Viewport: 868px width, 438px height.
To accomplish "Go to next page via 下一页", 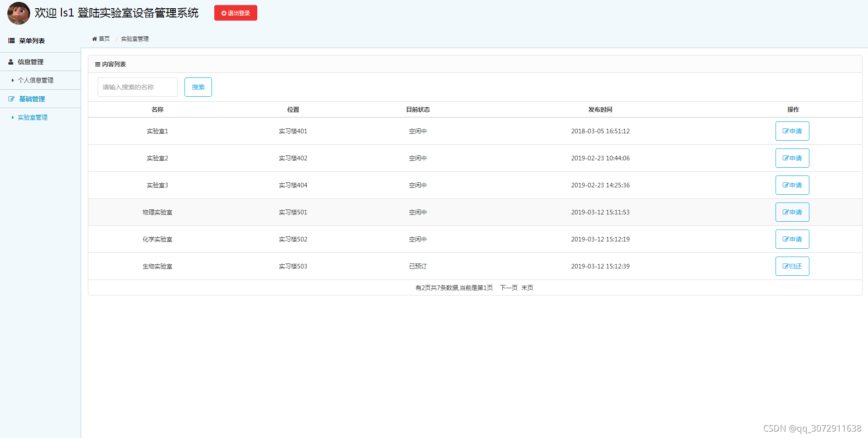I will tap(509, 288).
